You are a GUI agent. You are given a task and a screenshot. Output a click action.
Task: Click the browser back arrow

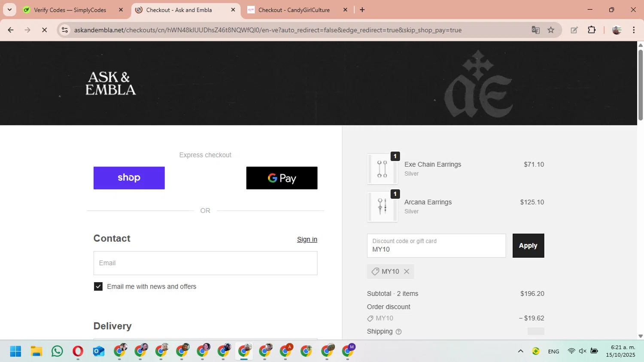click(11, 30)
